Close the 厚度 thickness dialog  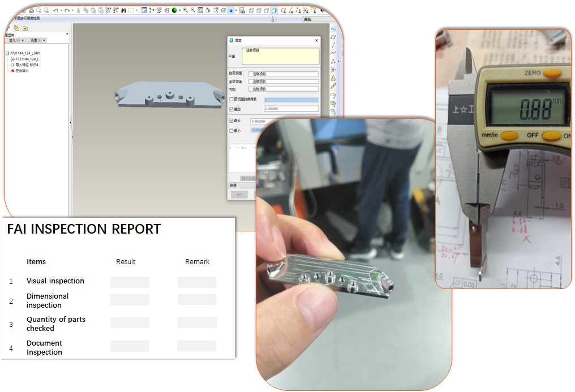click(316, 40)
